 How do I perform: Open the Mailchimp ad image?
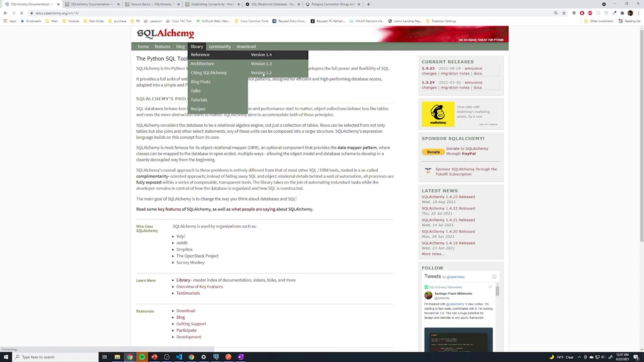(438, 114)
